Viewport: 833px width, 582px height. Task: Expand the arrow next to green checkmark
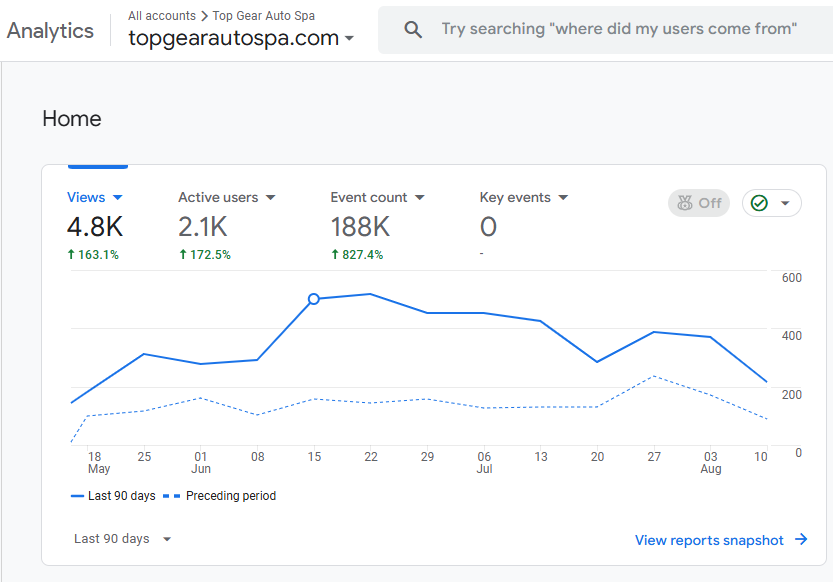785,203
